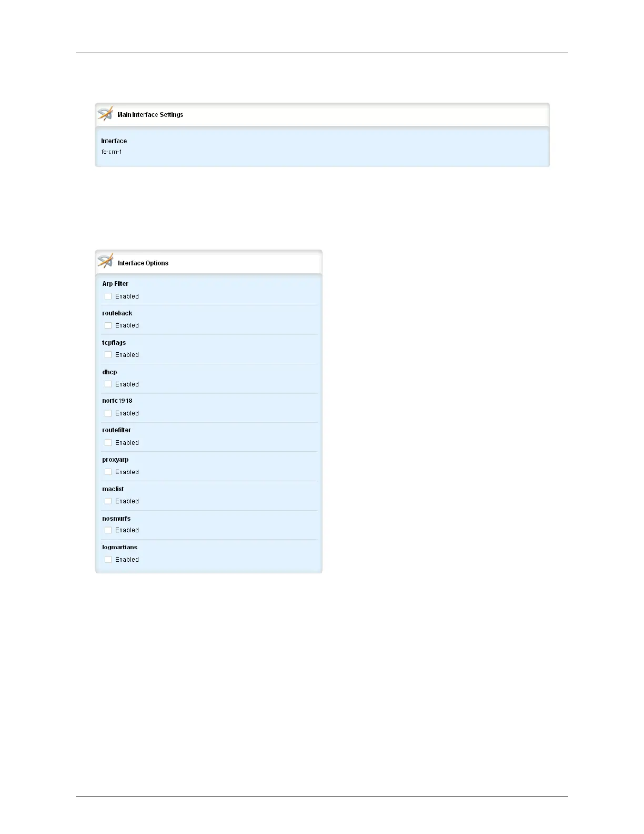
Task: Click the Interface Options panel icon
Action: [x=105, y=261]
